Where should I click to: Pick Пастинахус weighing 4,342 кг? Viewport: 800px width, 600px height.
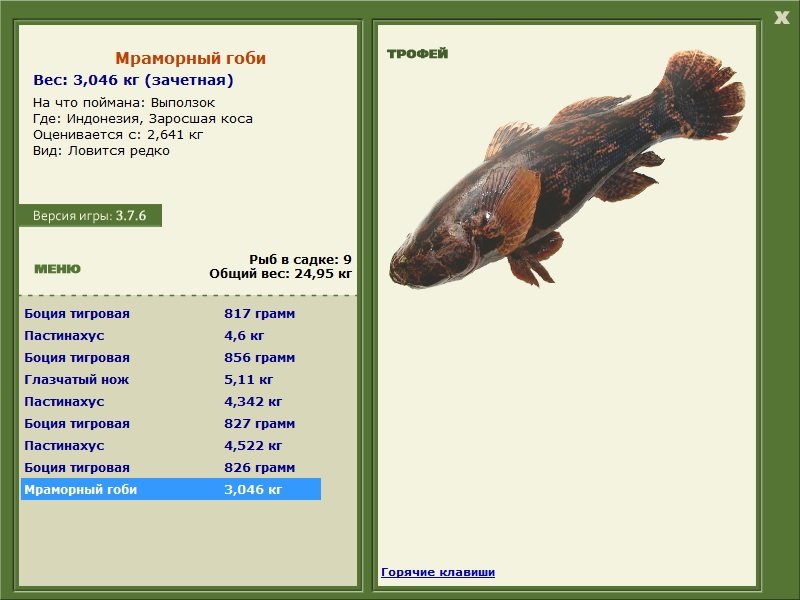click(170, 401)
